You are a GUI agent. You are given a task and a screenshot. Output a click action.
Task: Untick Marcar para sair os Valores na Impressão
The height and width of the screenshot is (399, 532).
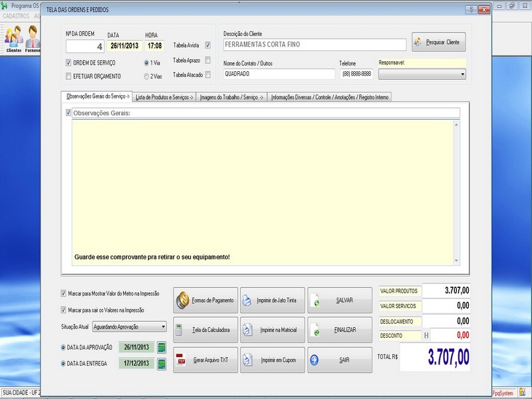(64, 310)
